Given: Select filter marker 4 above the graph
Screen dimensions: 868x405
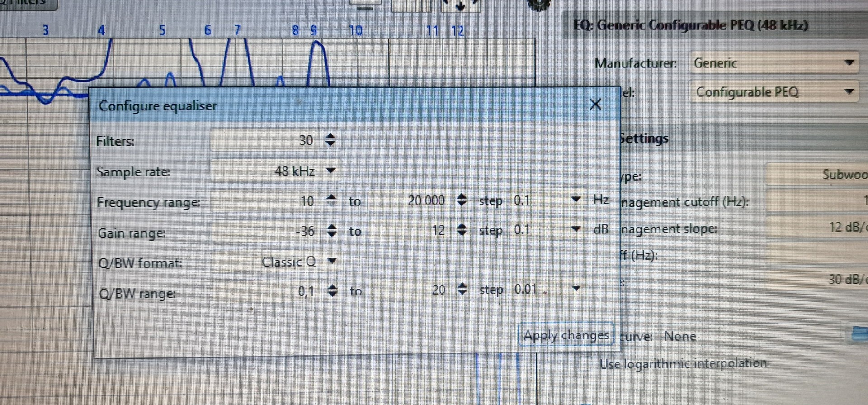Looking at the screenshot, I should 101,31.
